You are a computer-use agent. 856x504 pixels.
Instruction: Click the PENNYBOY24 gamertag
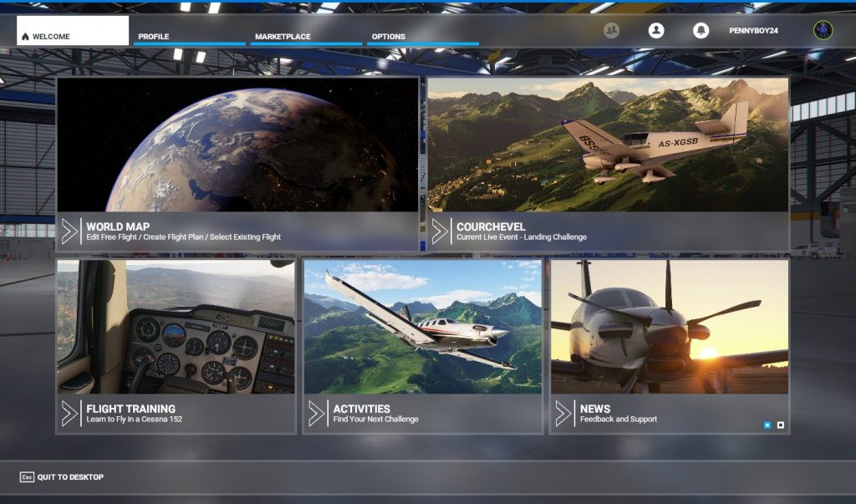753,31
